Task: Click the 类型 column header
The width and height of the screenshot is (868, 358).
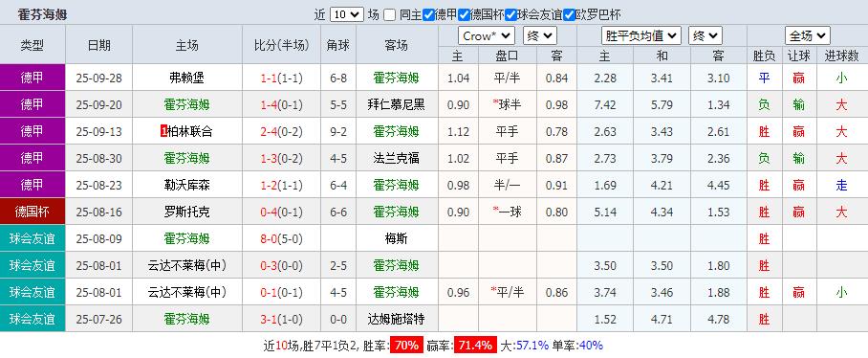Action: pos(33,44)
